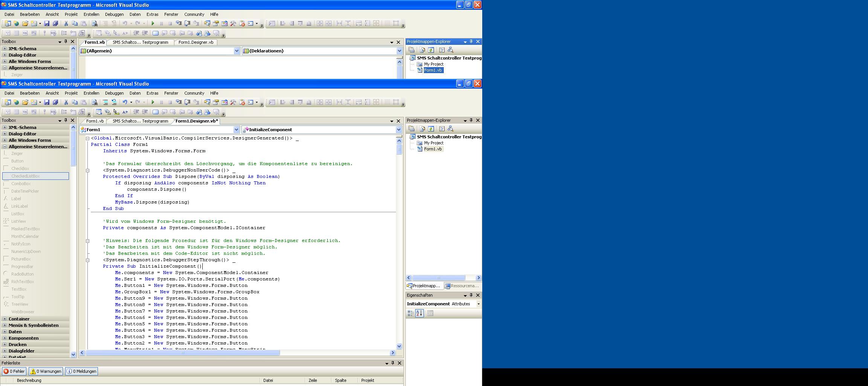
Task: Click View Class Diagram in lower Projektmappen-Explorer
Action: 450,129
